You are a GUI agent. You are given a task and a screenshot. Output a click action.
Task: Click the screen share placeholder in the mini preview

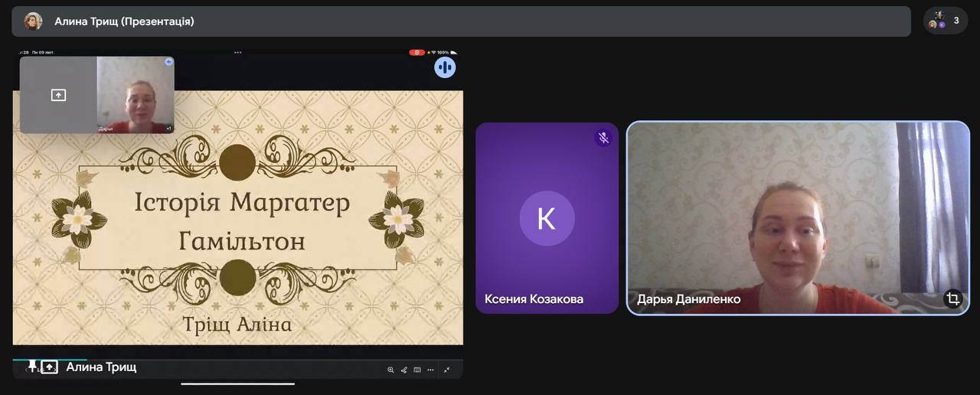(x=58, y=95)
